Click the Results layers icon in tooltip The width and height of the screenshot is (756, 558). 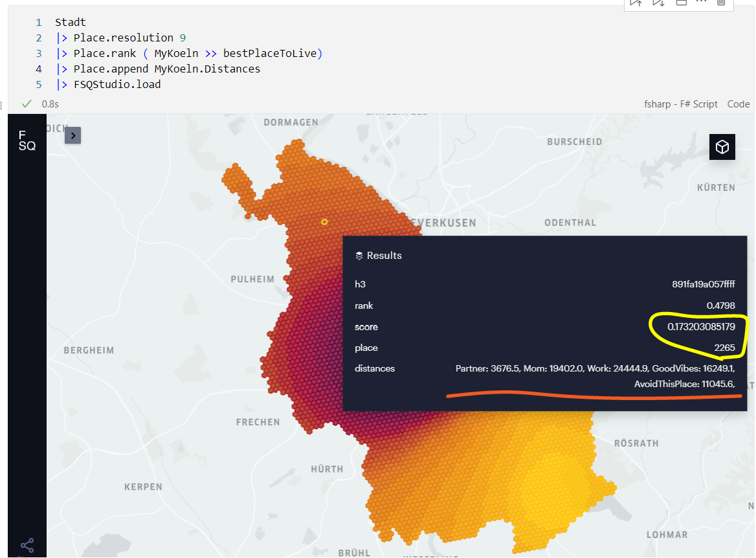tap(359, 256)
